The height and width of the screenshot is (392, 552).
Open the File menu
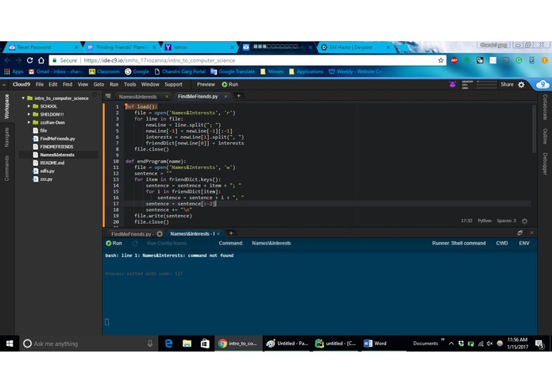[40, 84]
